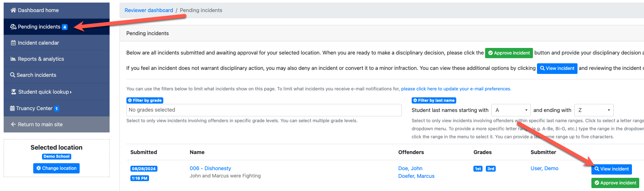Click the Search incidents magnifier icon

point(13,75)
